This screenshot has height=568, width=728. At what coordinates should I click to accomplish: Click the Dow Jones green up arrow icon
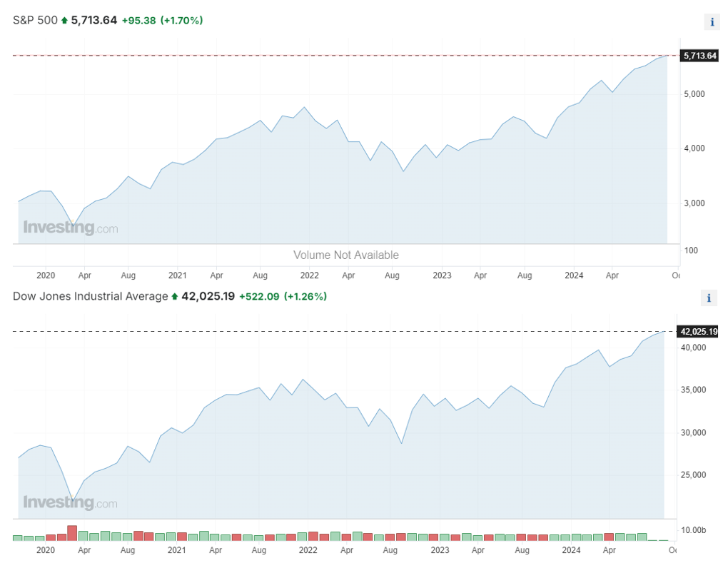point(175,296)
